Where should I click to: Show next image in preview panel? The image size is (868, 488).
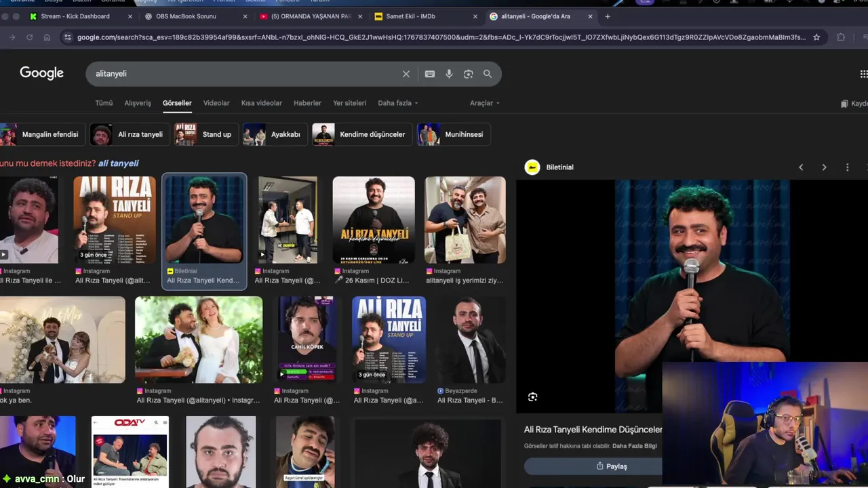(x=824, y=167)
